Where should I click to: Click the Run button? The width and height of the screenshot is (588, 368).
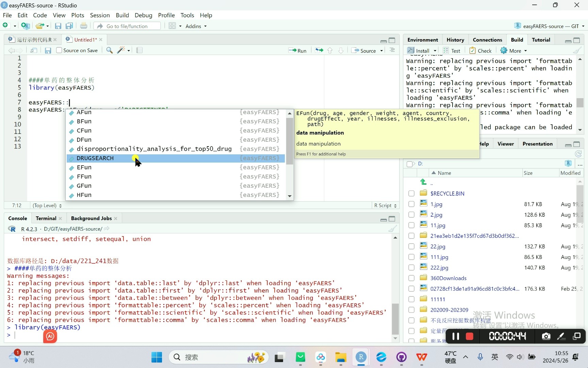(x=297, y=50)
